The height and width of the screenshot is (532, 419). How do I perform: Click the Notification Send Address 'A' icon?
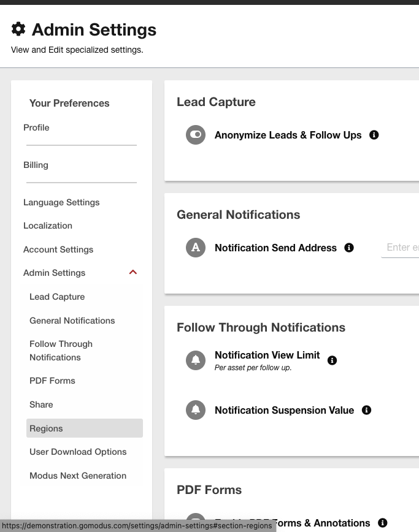point(196,248)
